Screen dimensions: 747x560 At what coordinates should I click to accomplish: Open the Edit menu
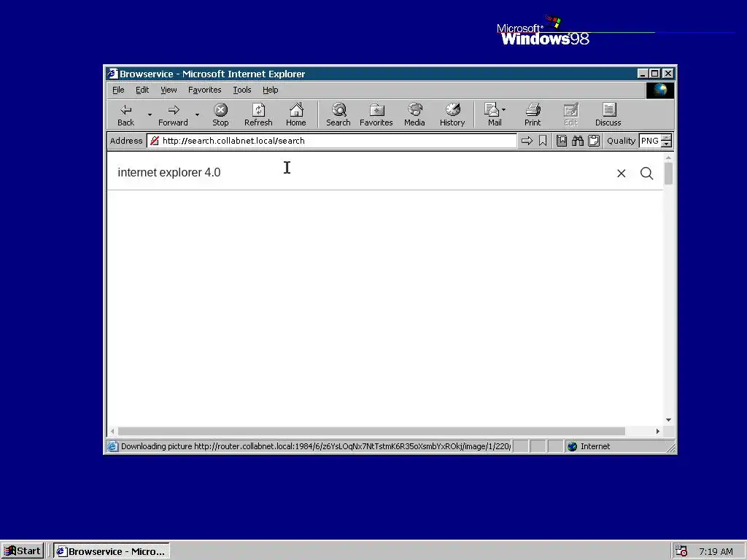click(x=142, y=90)
